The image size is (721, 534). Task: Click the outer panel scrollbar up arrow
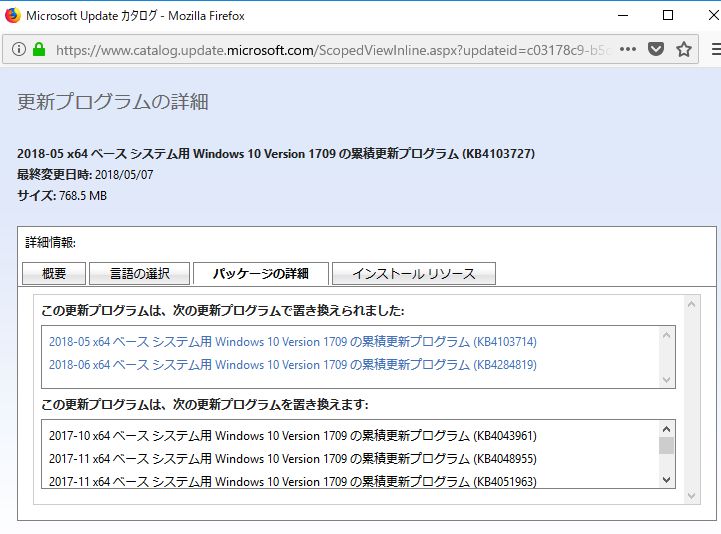[x=691, y=304]
